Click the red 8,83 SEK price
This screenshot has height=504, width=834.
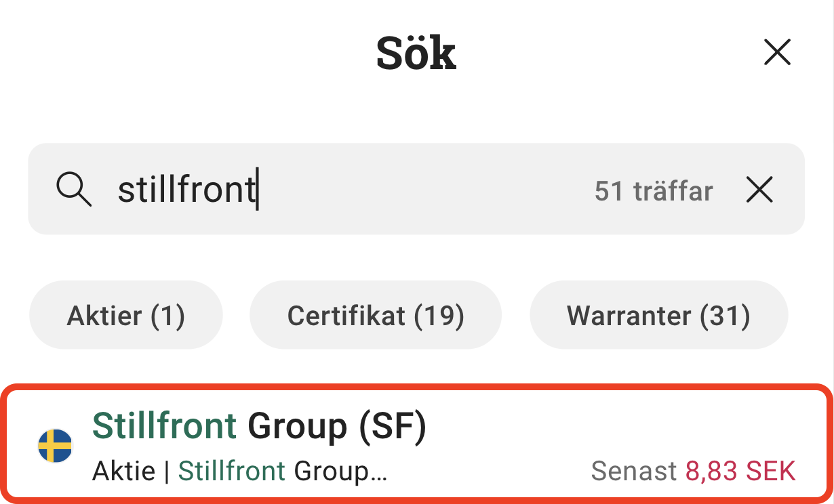point(740,470)
